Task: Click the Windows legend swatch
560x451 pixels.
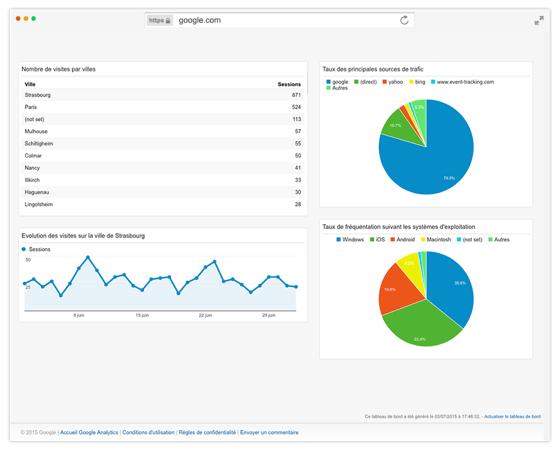Action: [x=338, y=240]
